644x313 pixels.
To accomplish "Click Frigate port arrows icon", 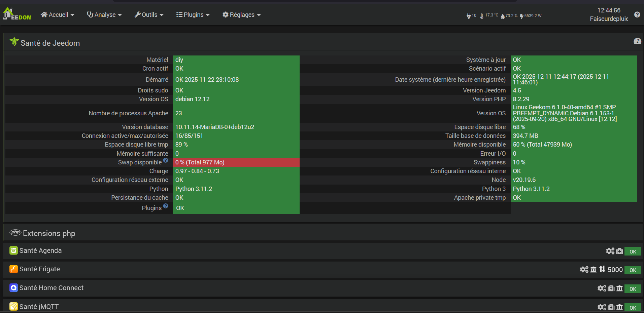I will point(602,269).
